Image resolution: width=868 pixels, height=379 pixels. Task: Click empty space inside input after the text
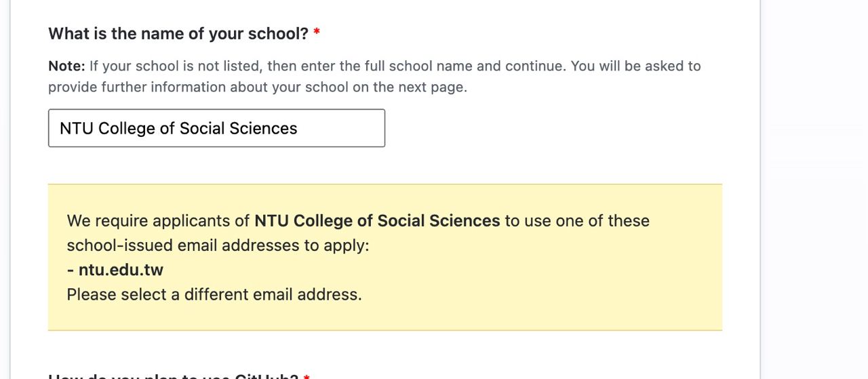pyautogui.click(x=342, y=128)
